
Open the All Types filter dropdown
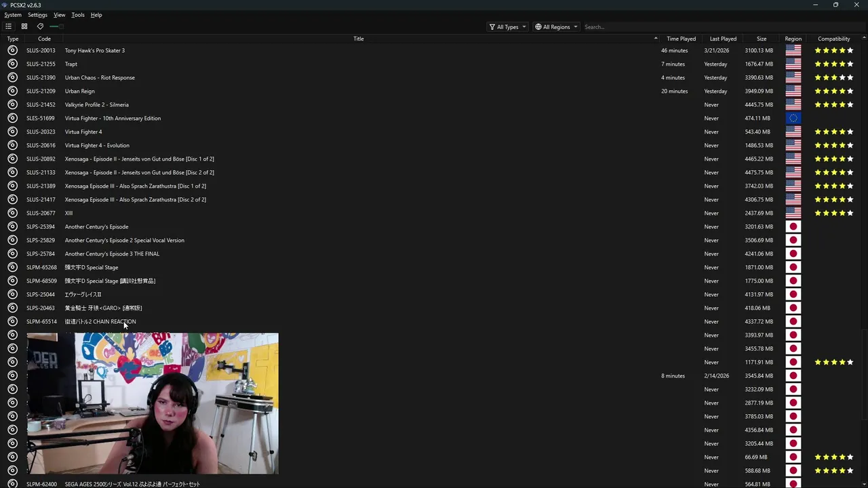point(507,27)
